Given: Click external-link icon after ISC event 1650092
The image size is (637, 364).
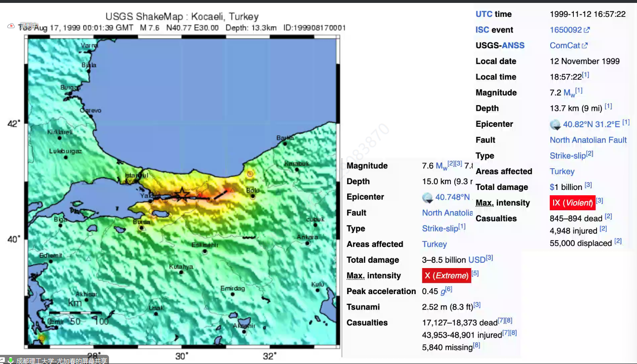Looking at the screenshot, I should [587, 30].
